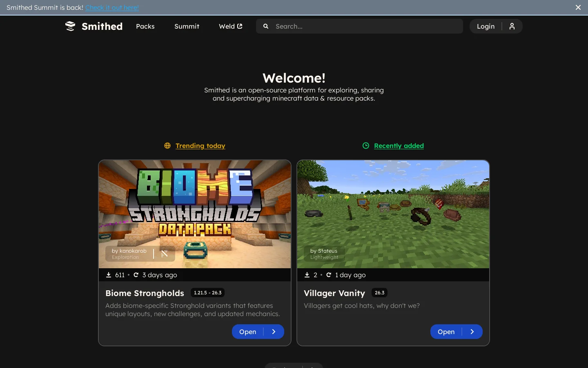The image size is (588, 368).
Task: Click the user profile icon beside Login
Action: coord(512,26)
